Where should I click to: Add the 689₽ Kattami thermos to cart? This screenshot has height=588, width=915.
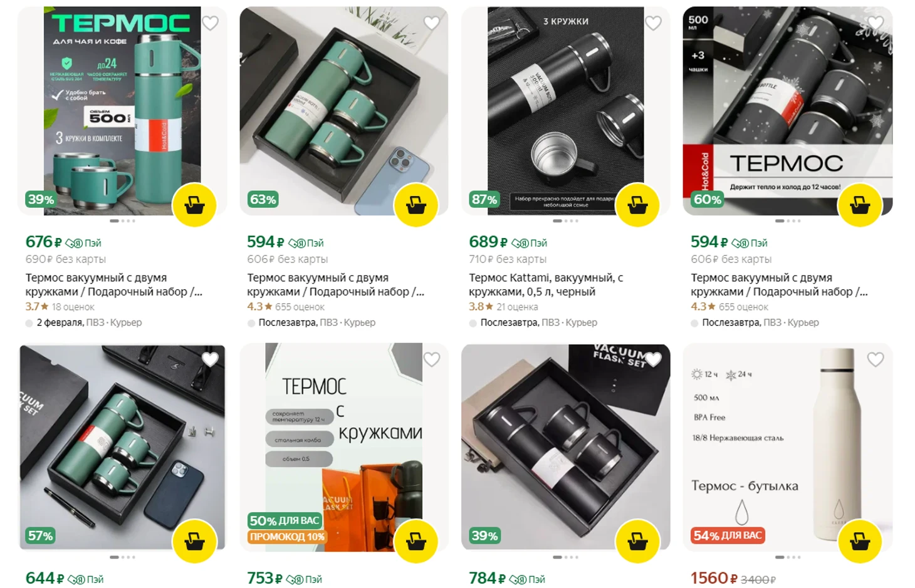pos(638,205)
